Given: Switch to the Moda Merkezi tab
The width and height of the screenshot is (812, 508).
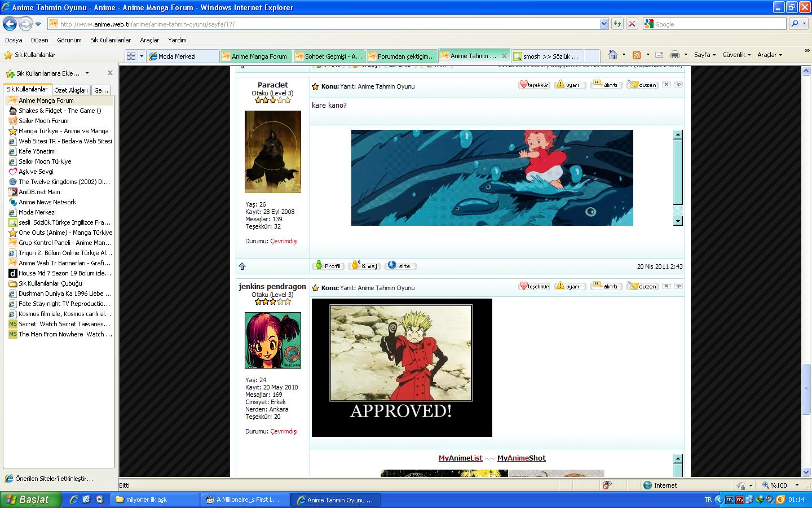Looking at the screenshot, I should point(183,56).
